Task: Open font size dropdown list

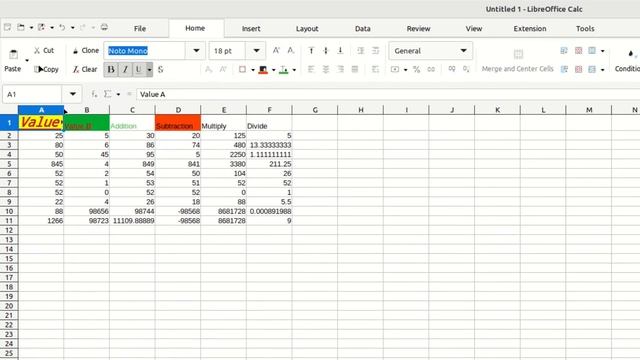Action: pos(256,51)
